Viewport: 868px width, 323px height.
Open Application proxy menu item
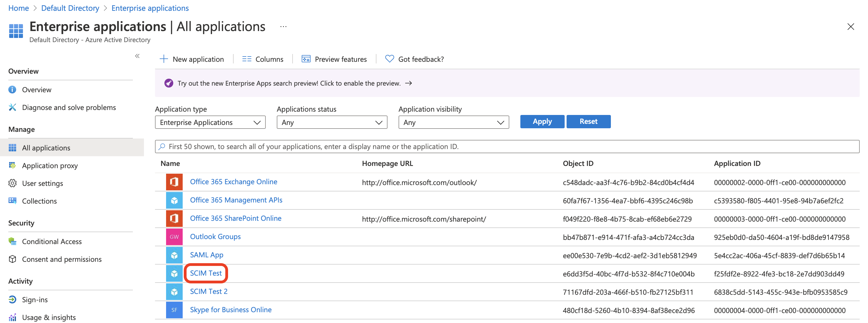[x=50, y=166]
